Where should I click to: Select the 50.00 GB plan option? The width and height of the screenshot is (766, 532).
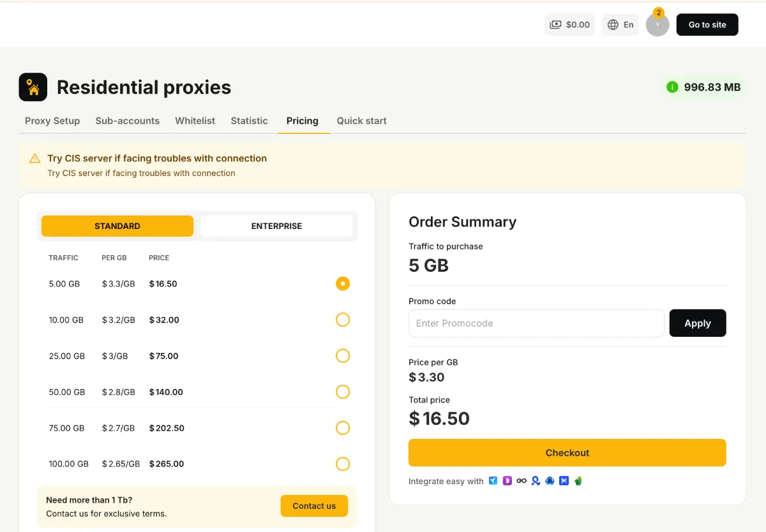coord(343,392)
